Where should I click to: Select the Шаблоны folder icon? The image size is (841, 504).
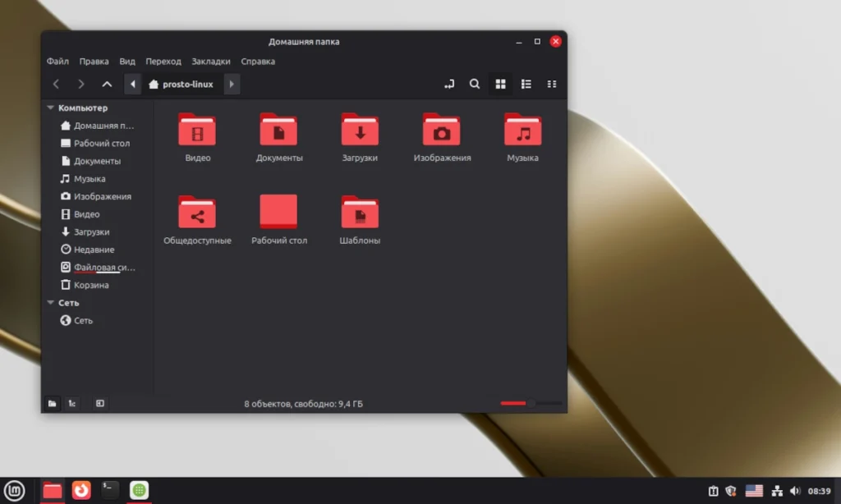(x=360, y=213)
